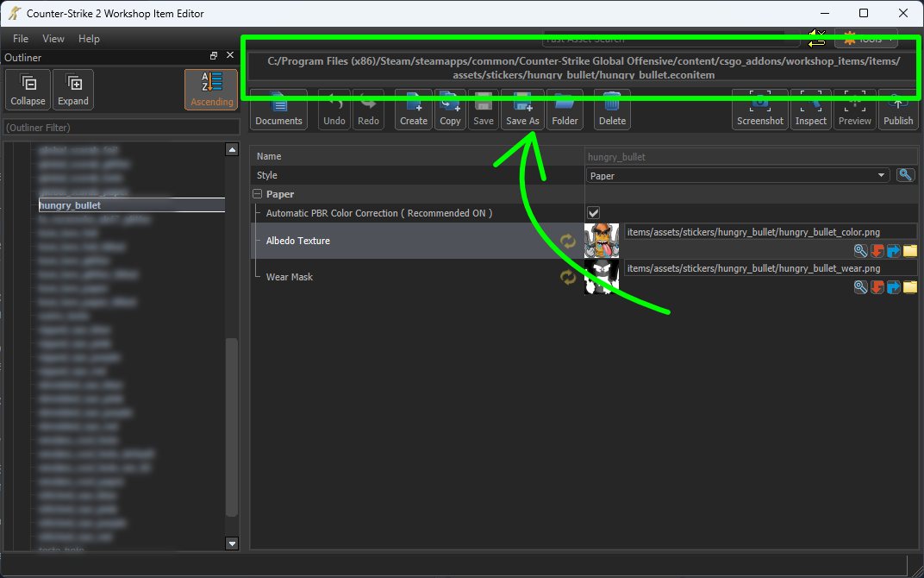The image size is (924, 578).
Task: Click the Name field with hungry_bullet
Action: (x=752, y=157)
